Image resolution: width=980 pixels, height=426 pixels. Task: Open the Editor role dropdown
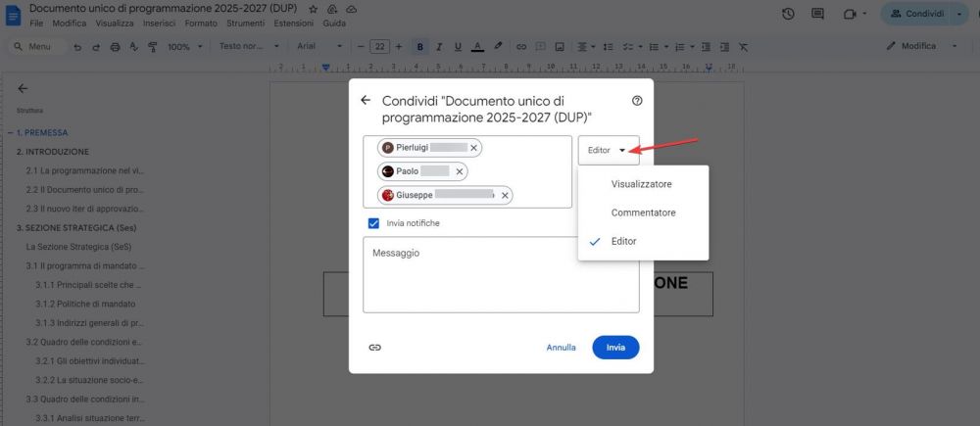pos(609,151)
